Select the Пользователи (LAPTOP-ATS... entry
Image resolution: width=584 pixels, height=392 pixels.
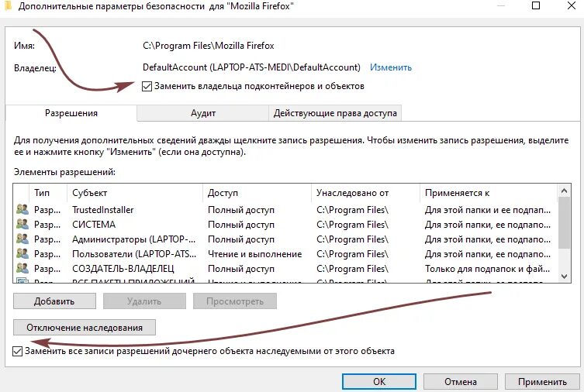[x=285, y=254]
